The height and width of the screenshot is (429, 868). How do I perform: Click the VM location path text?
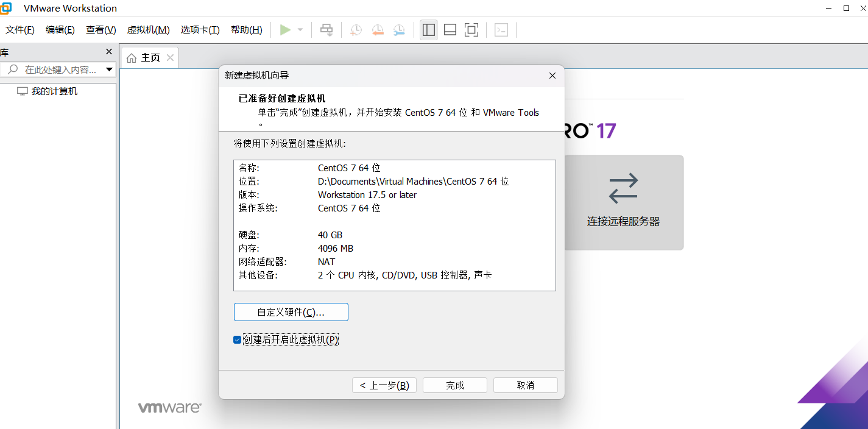point(413,182)
